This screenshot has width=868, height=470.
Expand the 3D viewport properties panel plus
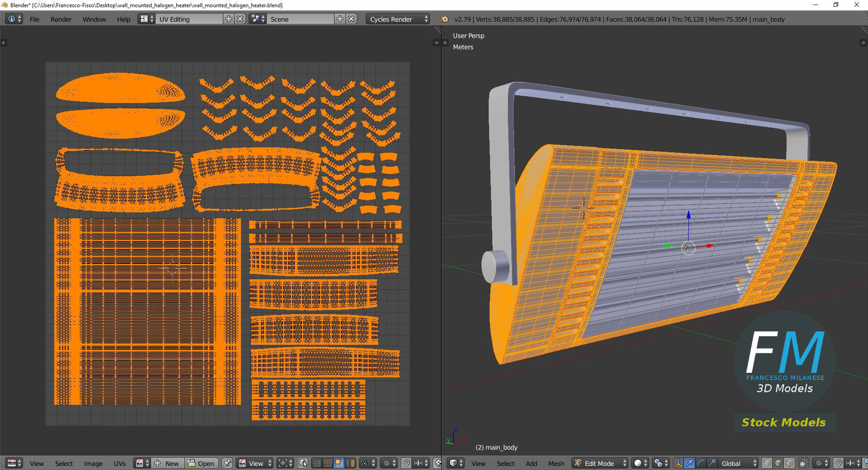pos(863,42)
